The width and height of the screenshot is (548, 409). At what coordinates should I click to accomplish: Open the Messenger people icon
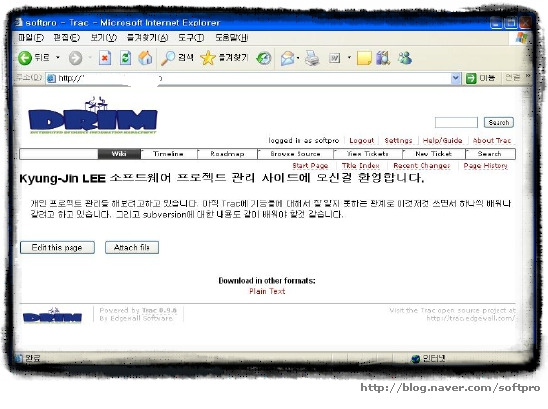405,58
